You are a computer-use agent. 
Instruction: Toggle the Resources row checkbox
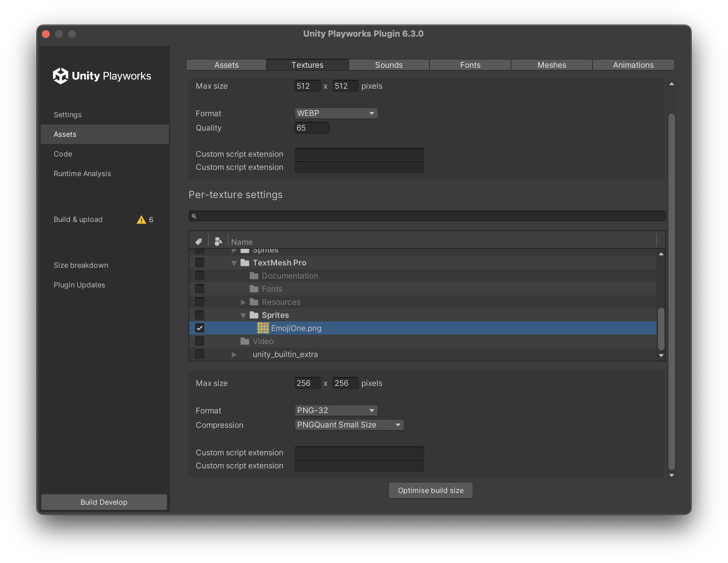pyautogui.click(x=200, y=302)
